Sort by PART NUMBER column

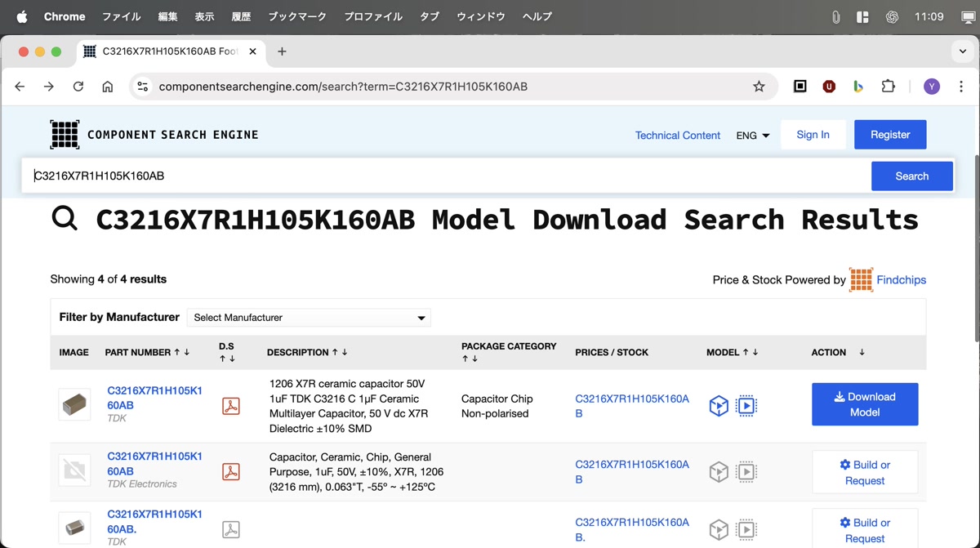pos(147,352)
